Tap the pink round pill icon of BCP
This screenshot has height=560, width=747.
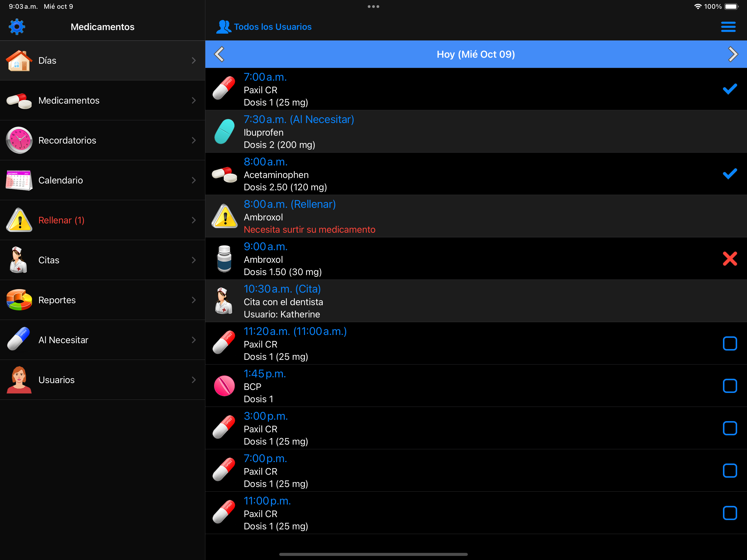(224, 386)
